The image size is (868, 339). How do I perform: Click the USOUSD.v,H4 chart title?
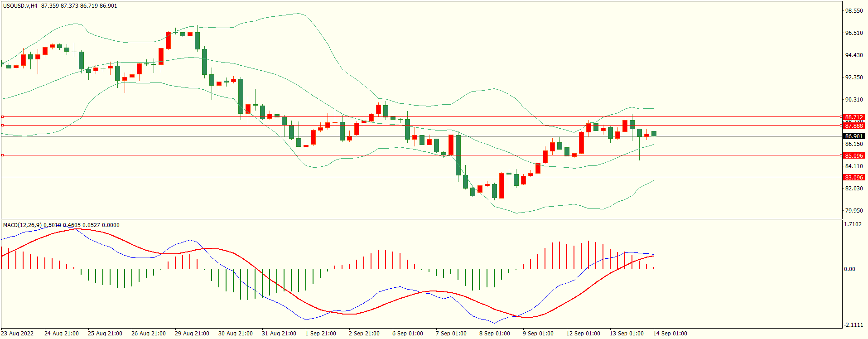(20, 6)
